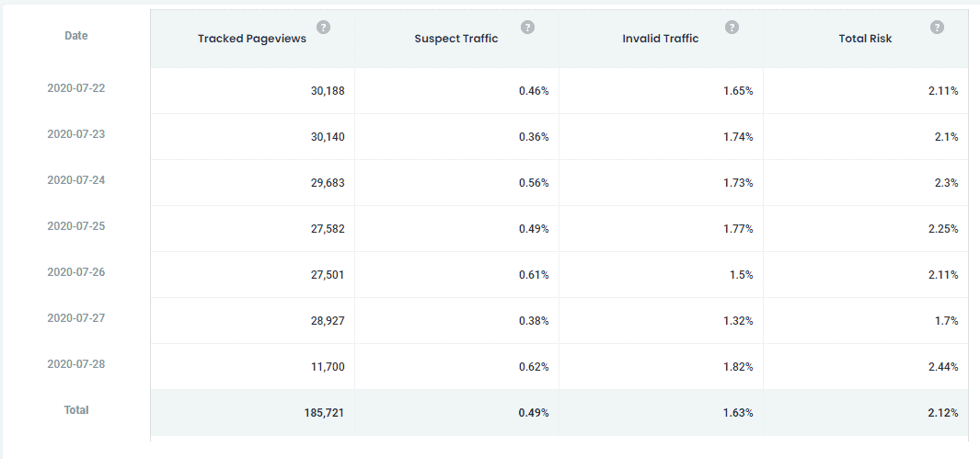Screen dimensions: 980x459
Task: Click the Total Risk header label
Action: pyautogui.click(x=865, y=39)
